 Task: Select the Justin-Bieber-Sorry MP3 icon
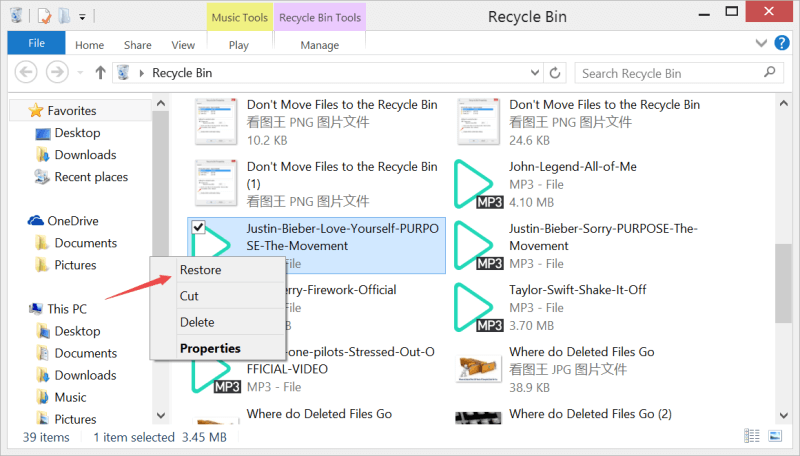(478, 245)
